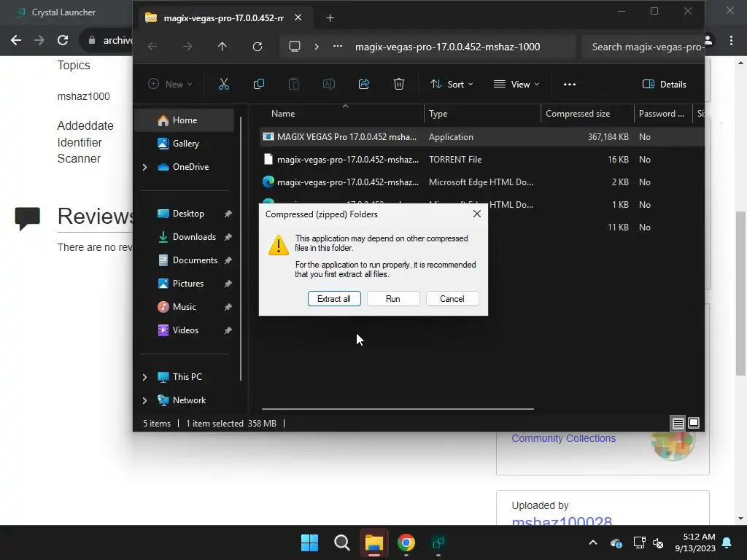Click Community Collections link in browser

564,438
